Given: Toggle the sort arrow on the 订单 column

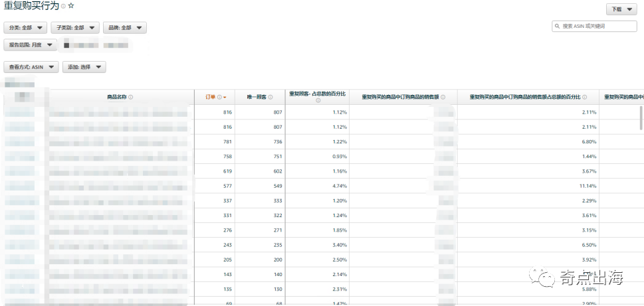Looking at the screenshot, I should tap(225, 98).
